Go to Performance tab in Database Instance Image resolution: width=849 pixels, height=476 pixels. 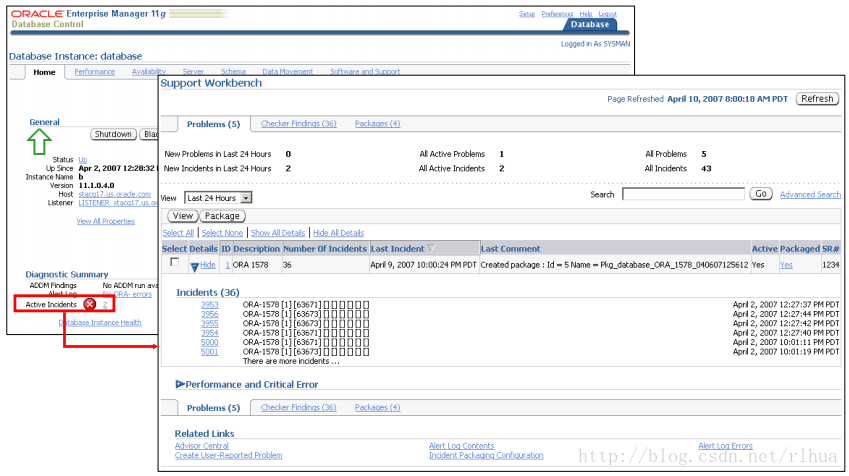(x=95, y=71)
